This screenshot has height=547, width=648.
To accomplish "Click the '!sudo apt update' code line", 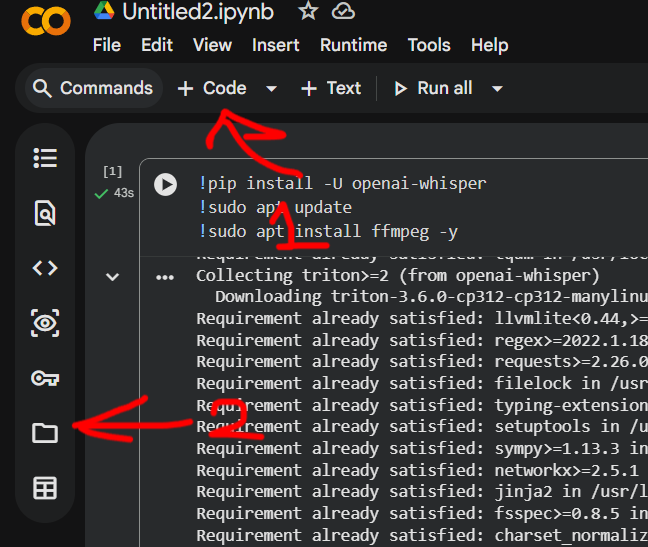I will (275, 207).
